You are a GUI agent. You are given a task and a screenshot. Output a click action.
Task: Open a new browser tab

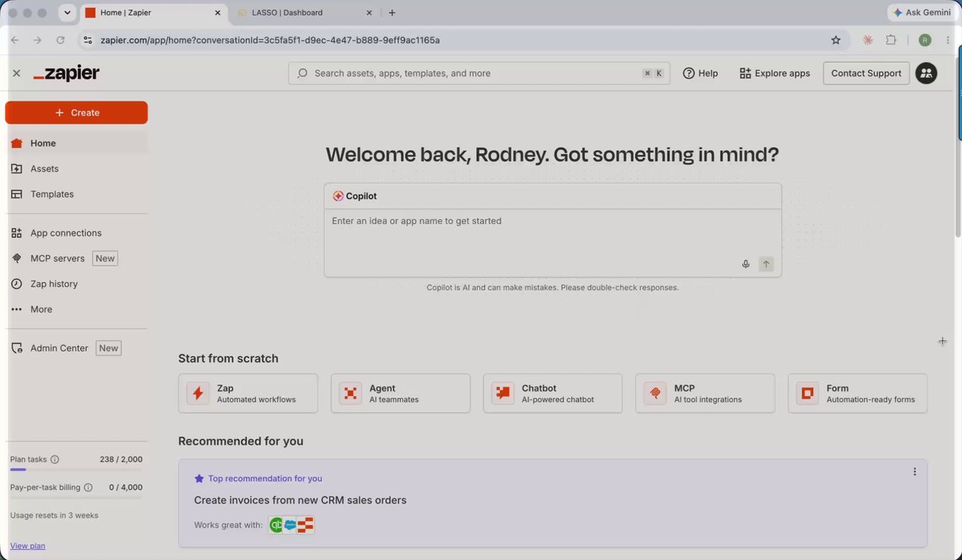(x=391, y=12)
